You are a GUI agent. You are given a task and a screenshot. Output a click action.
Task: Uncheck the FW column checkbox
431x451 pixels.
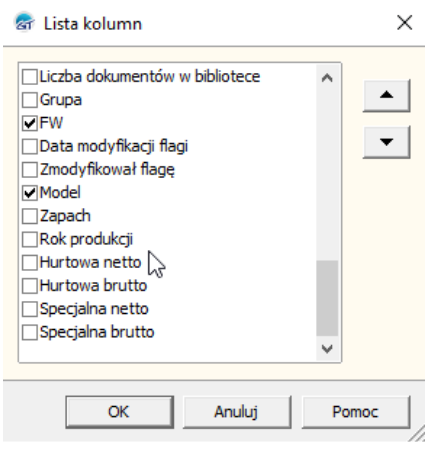pyautogui.click(x=30, y=123)
